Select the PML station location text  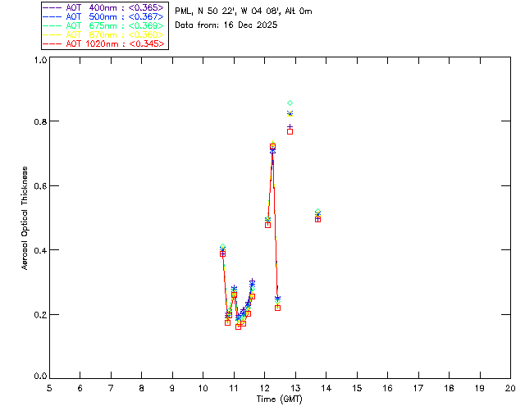(244, 11)
